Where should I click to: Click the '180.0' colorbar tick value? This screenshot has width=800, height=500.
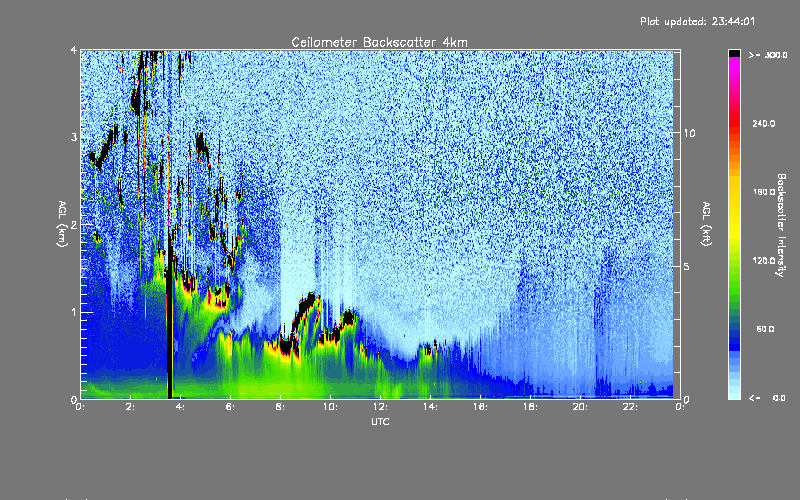coord(764,192)
